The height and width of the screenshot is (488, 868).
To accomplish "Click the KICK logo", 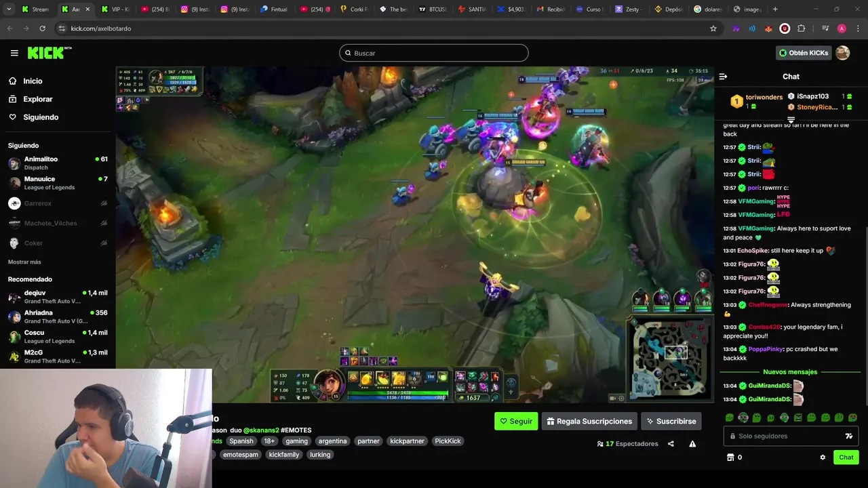I will pyautogui.click(x=49, y=53).
